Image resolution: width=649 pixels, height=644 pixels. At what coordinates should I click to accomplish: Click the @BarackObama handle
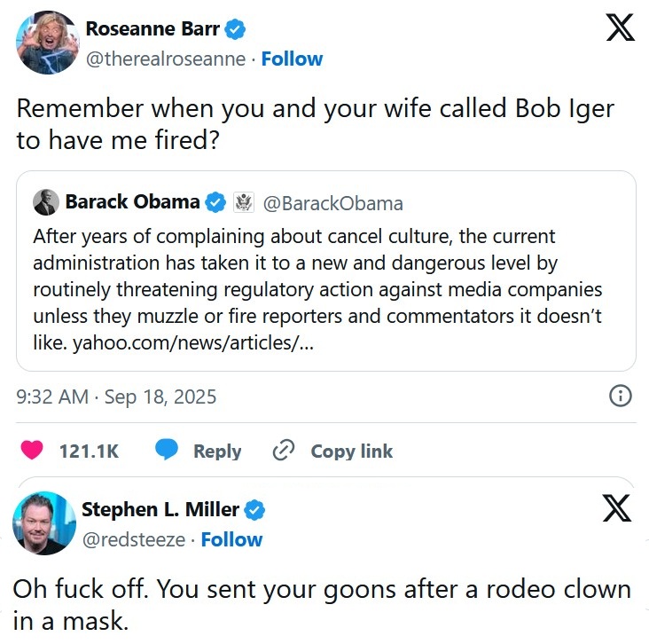pyautogui.click(x=333, y=203)
